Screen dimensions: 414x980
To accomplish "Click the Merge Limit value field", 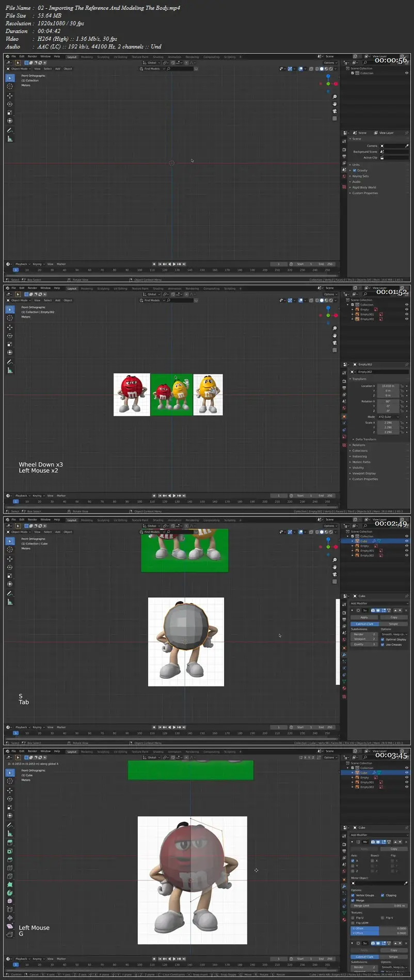I will click(379, 906).
